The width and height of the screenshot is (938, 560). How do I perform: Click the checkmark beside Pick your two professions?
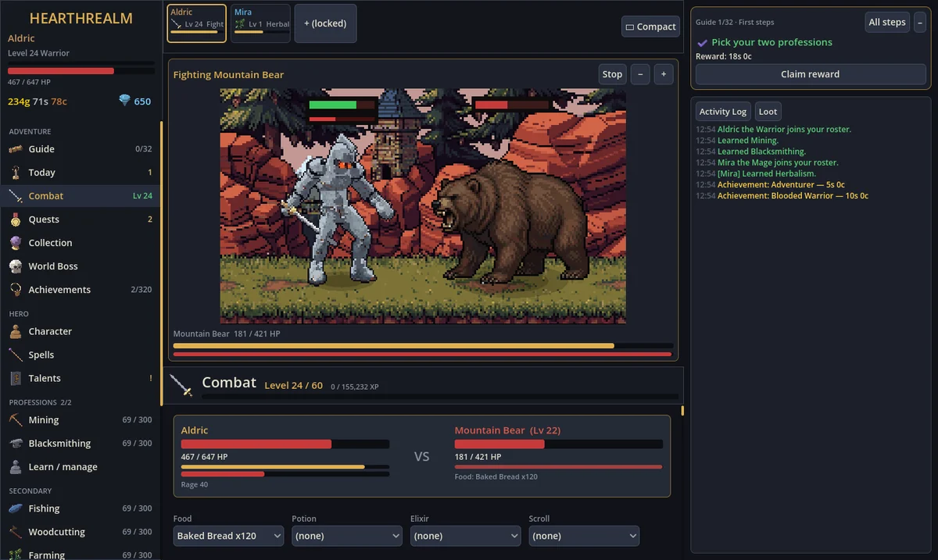coord(702,43)
